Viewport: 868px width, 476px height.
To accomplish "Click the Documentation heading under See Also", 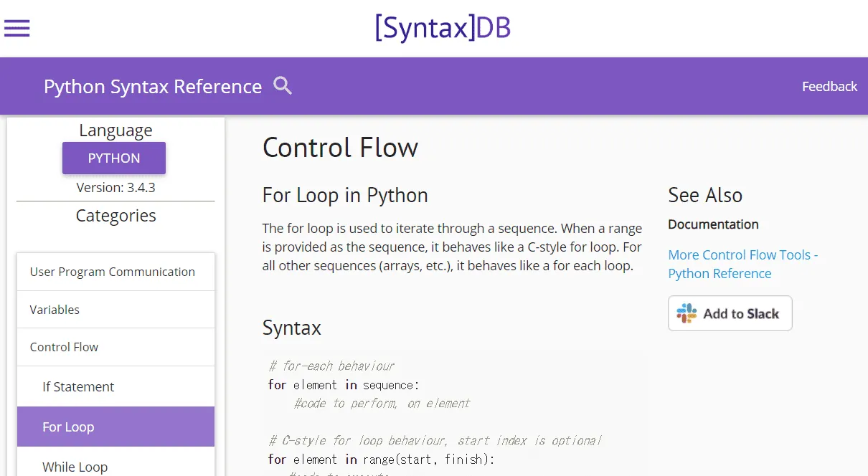I will tap(713, 224).
